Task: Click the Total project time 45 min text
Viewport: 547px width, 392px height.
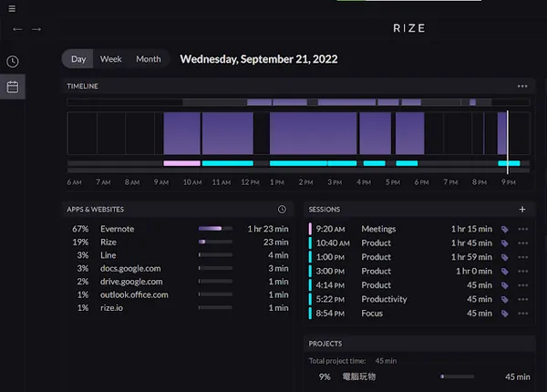Action: [x=353, y=361]
